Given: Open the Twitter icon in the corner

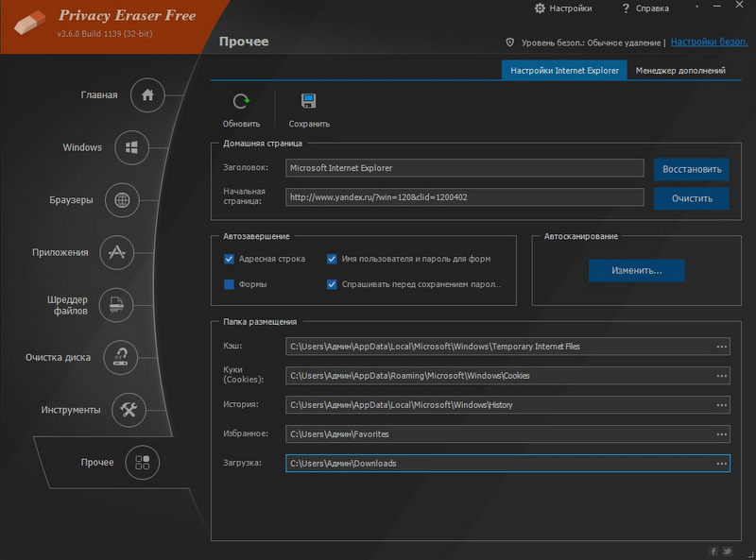Looking at the screenshot, I should pyautogui.click(x=727, y=551).
